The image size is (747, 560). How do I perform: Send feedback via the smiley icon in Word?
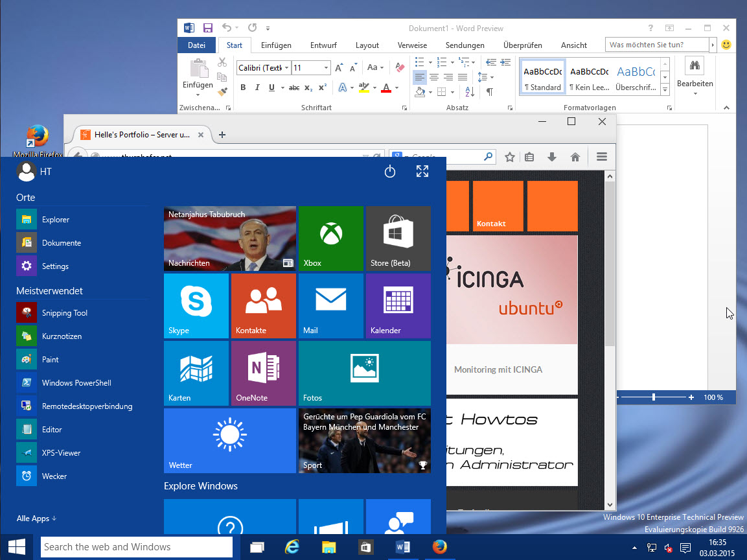726,45
